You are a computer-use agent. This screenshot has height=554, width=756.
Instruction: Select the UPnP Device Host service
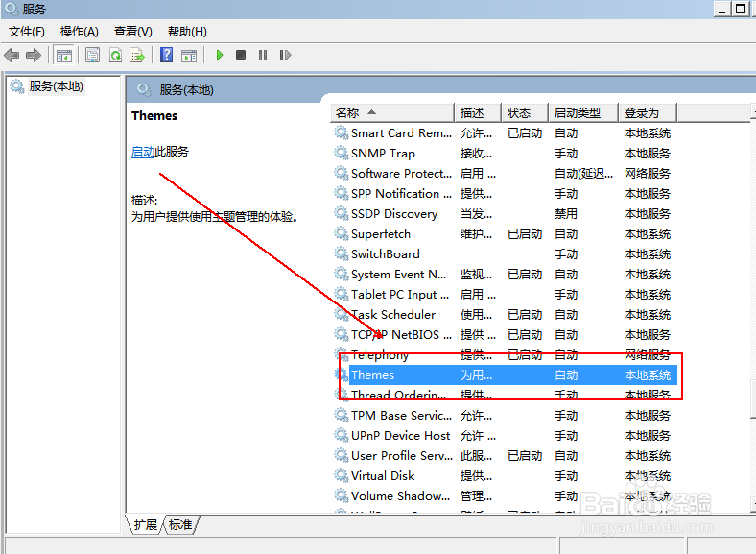click(506, 436)
